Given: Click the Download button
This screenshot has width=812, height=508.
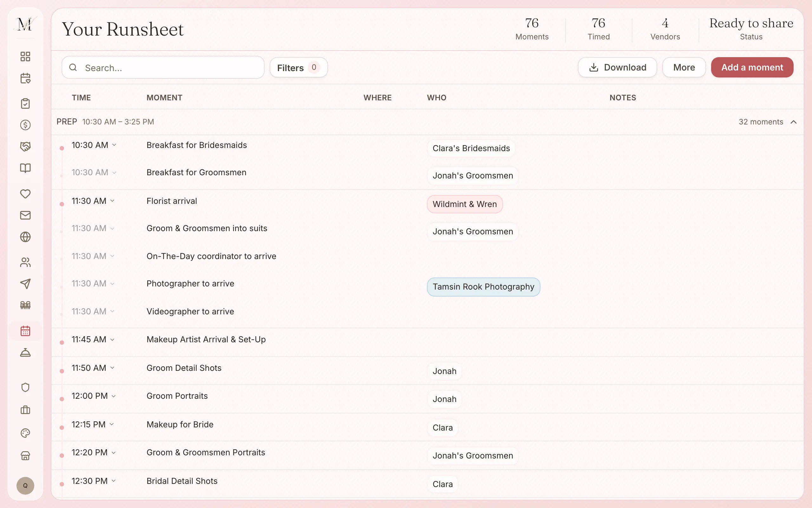Looking at the screenshot, I should (617, 68).
